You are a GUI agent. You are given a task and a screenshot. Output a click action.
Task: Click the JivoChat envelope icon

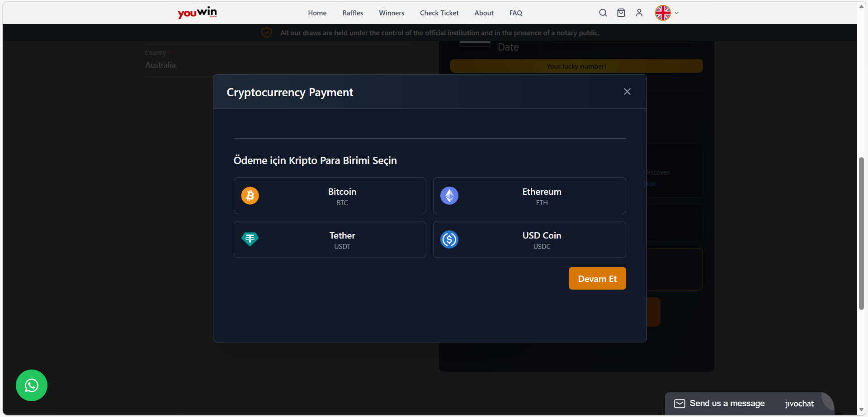pyautogui.click(x=680, y=403)
